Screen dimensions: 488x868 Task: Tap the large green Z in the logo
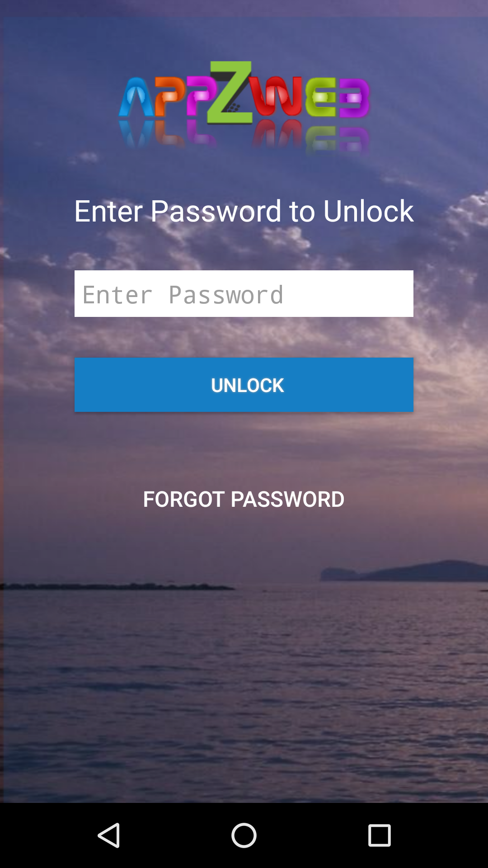[230, 93]
